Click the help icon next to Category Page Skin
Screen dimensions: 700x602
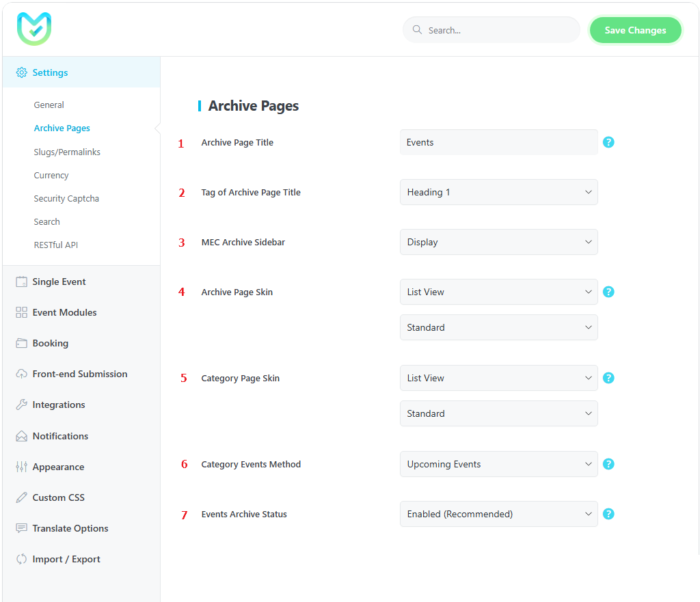(x=608, y=378)
